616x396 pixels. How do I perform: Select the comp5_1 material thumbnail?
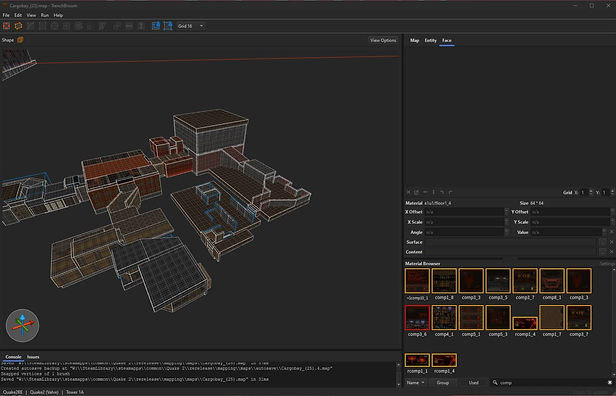tap(471, 317)
